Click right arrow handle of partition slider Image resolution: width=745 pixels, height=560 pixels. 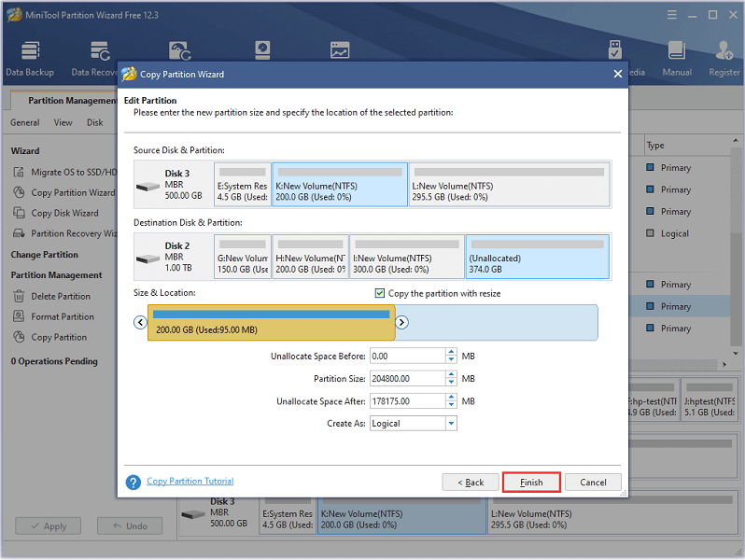click(x=402, y=323)
